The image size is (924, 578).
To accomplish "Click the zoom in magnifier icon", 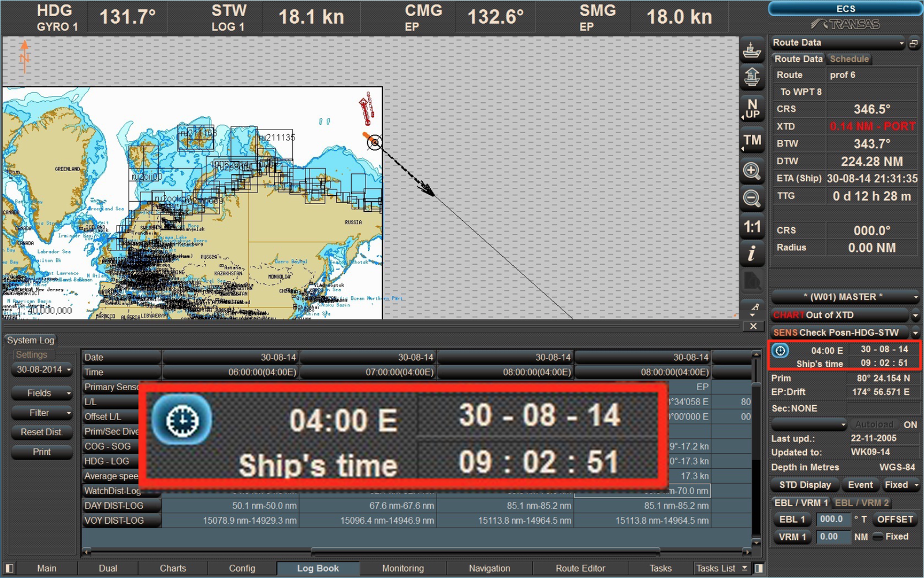I will coord(751,171).
